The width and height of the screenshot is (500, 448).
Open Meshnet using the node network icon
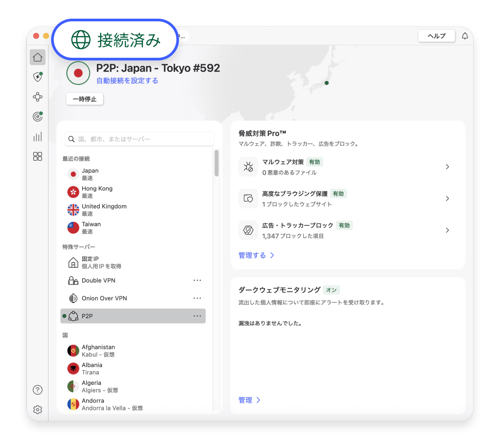coord(37,96)
